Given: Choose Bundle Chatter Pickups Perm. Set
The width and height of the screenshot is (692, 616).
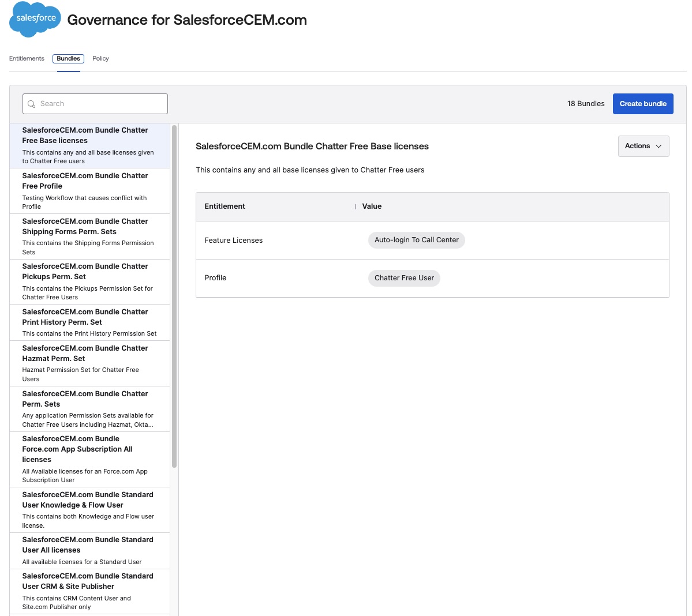Looking at the screenshot, I should [89, 282].
